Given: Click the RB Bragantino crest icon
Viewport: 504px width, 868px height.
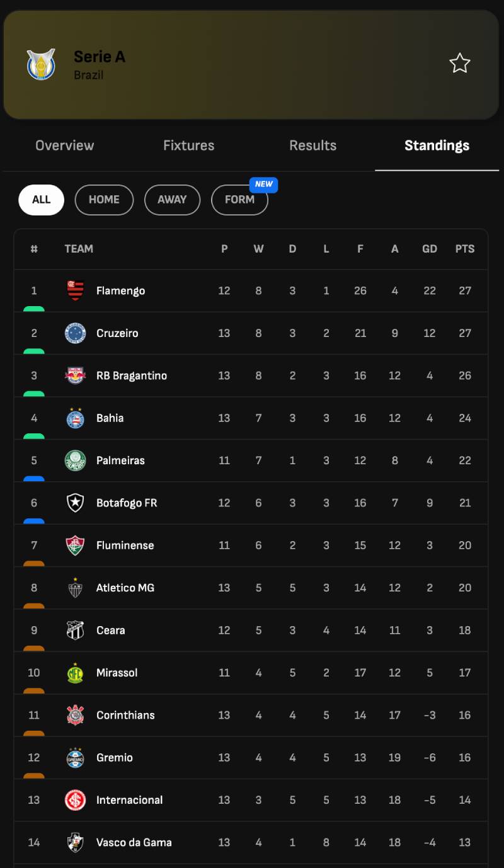Looking at the screenshot, I should [76, 375].
